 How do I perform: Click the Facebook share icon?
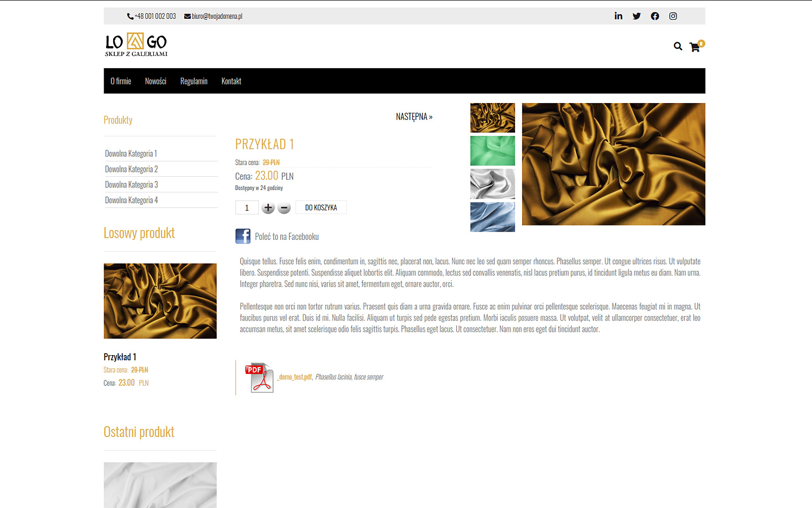click(243, 236)
